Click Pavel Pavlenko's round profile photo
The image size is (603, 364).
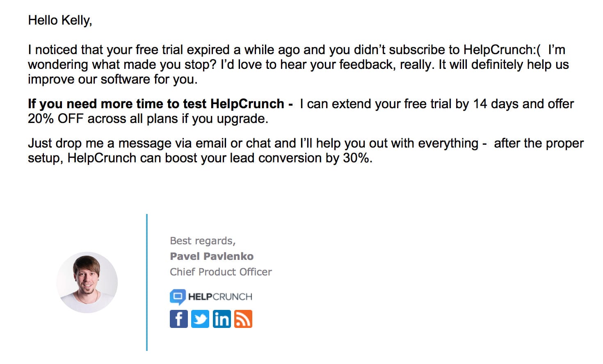pos(87,282)
